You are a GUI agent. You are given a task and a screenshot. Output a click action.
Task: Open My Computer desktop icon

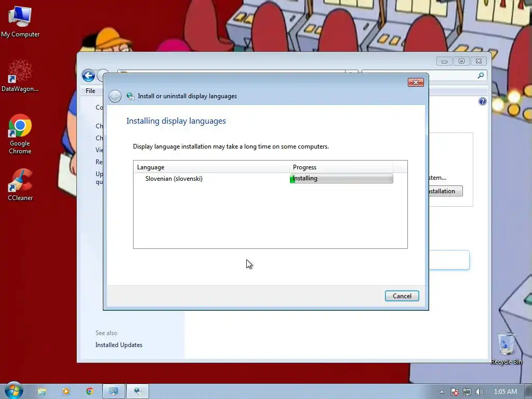pos(20,22)
